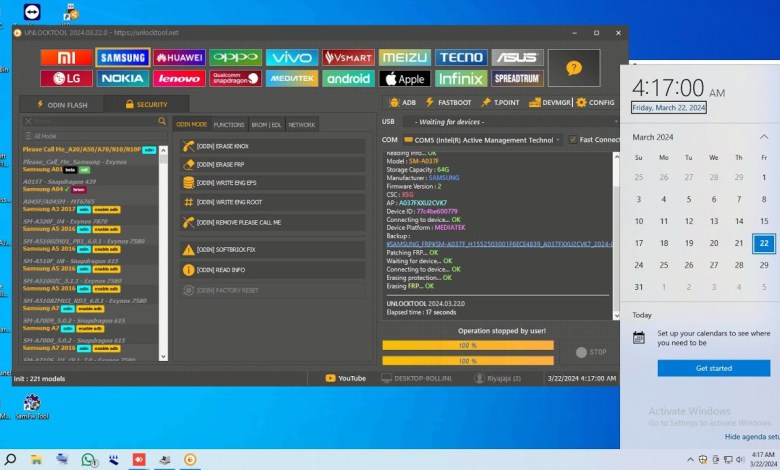Viewport: 780px width, 470px height.
Task: Select March 15 in the calendar
Action: [x=764, y=221]
